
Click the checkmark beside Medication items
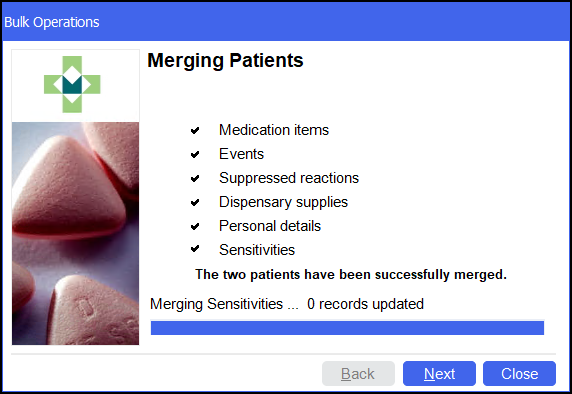[x=195, y=130]
